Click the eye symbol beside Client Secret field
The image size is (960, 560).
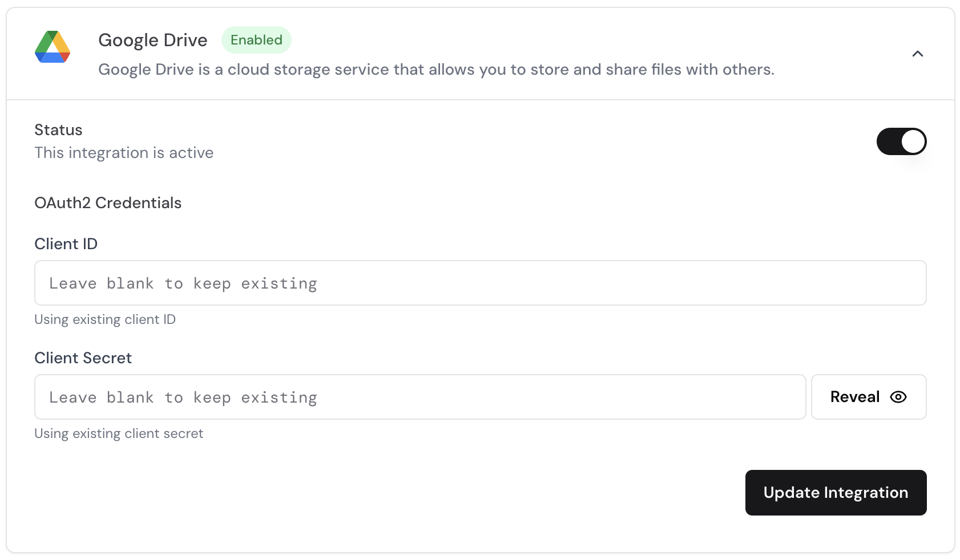coord(898,397)
